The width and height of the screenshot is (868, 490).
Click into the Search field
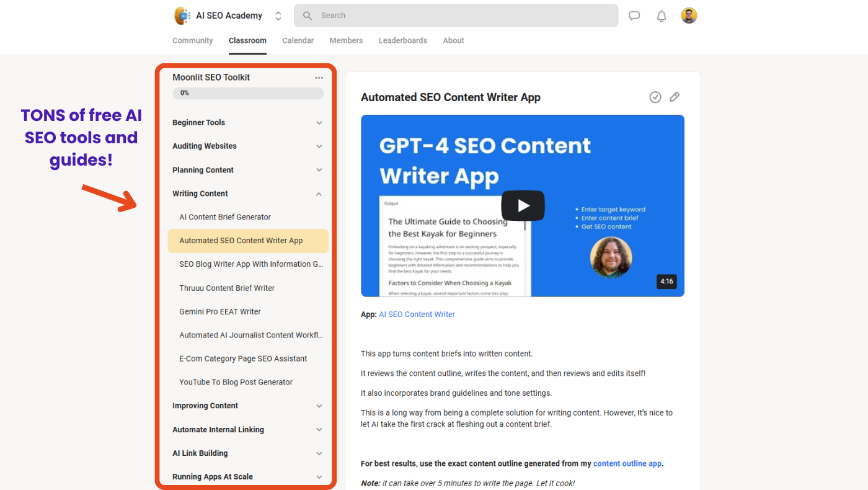[459, 16]
